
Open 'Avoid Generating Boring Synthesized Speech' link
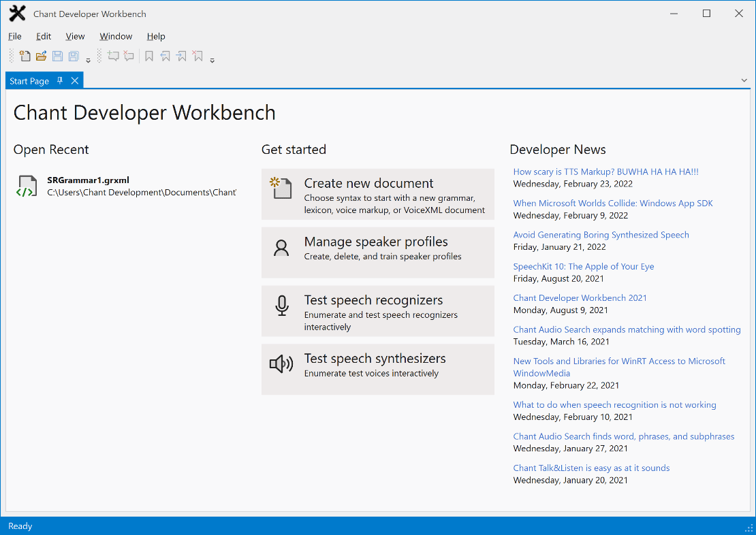coord(601,235)
